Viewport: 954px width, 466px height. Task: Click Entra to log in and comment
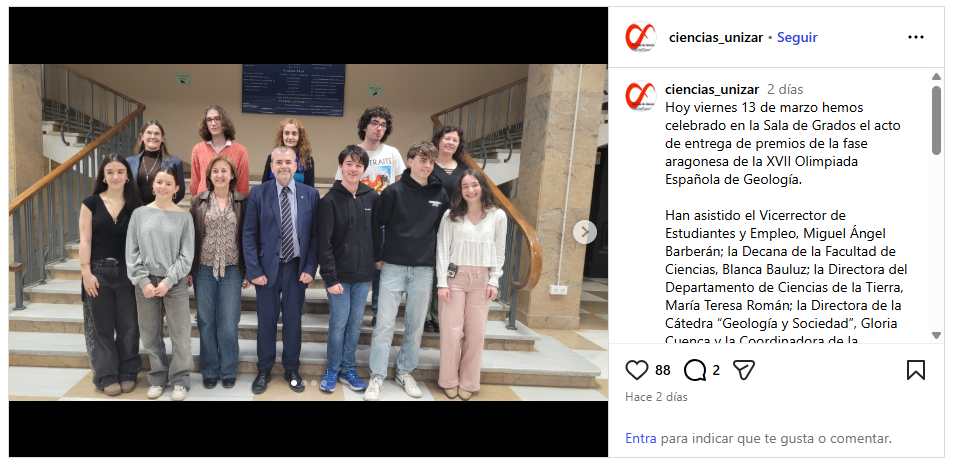(641, 438)
